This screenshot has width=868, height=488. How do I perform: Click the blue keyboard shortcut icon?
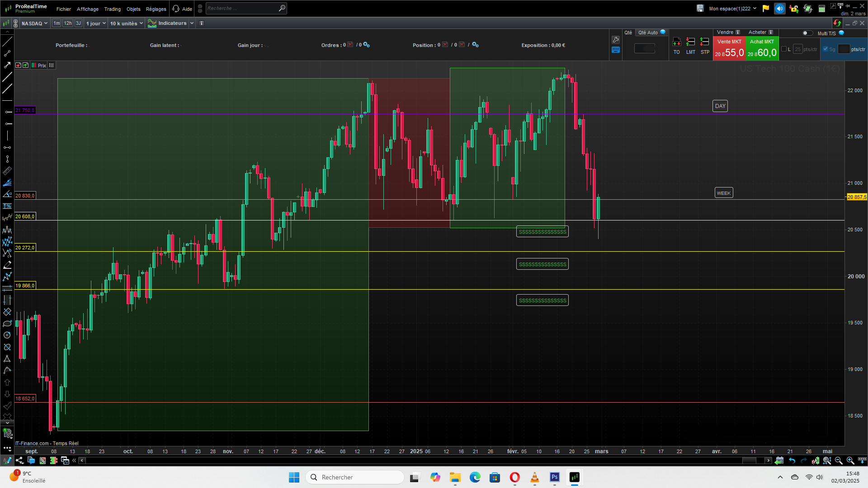[615, 50]
